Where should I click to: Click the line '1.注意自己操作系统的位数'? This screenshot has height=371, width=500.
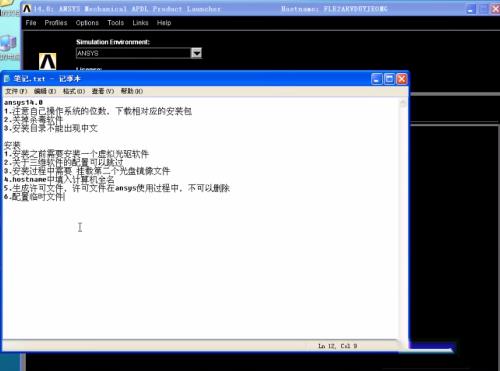(x=98, y=111)
